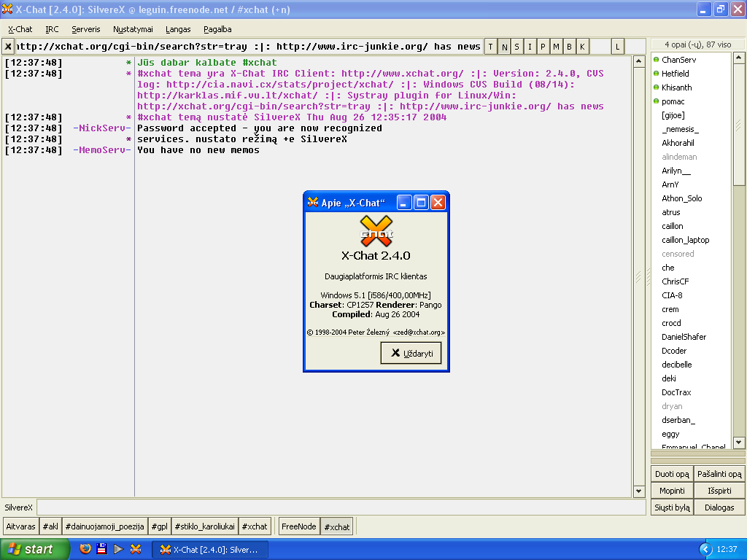Toggle channel mode B (ban list)
Image resolution: width=747 pixels, height=560 pixels.
[569, 47]
